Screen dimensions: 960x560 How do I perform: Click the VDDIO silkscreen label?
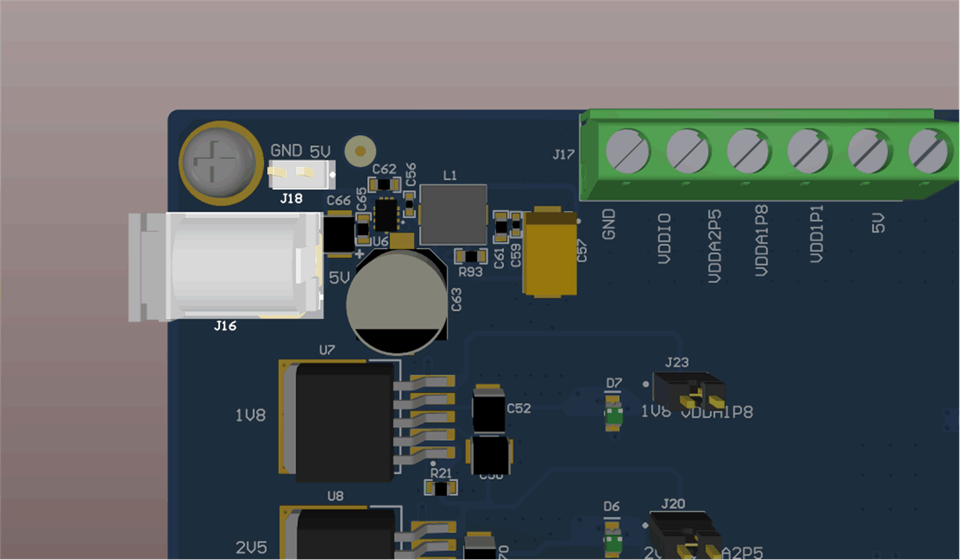pos(665,239)
